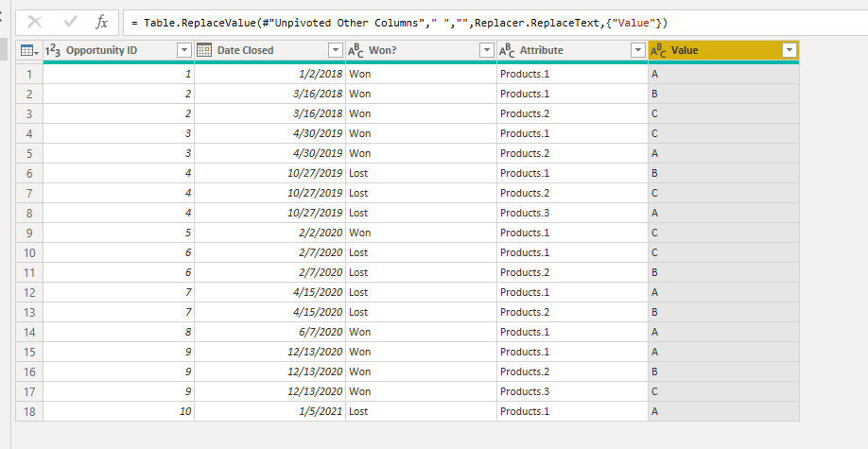Select the Opportunity ID column header

click(x=118, y=50)
